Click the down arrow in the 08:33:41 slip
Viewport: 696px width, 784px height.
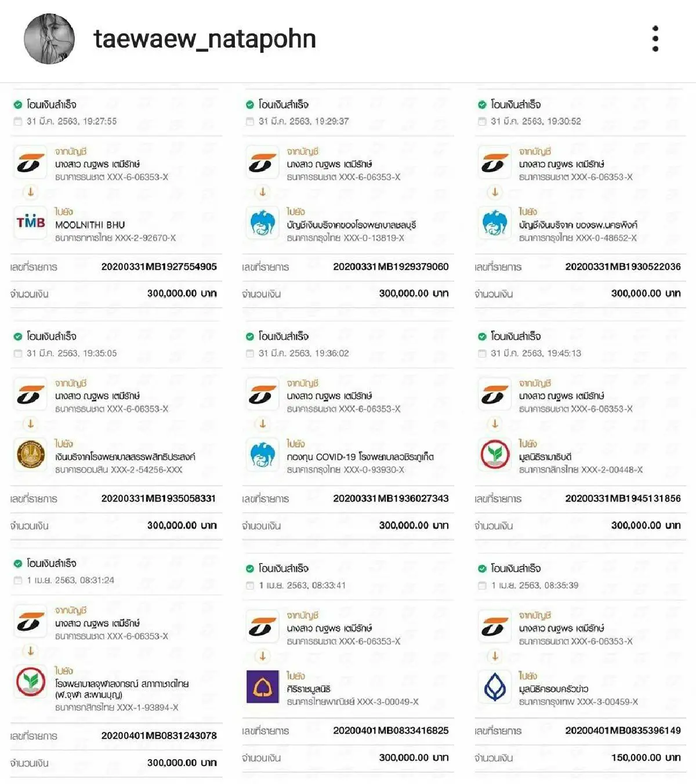click(x=263, y=656)
